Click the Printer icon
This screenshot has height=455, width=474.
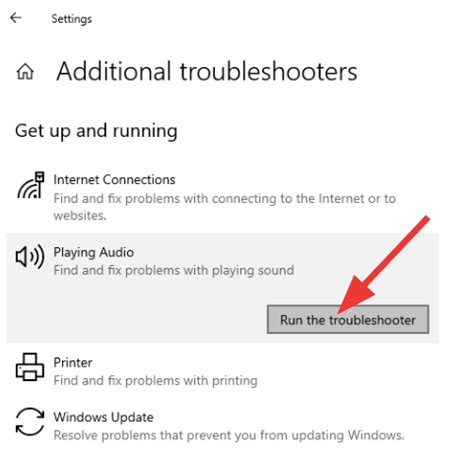(30, 367)
